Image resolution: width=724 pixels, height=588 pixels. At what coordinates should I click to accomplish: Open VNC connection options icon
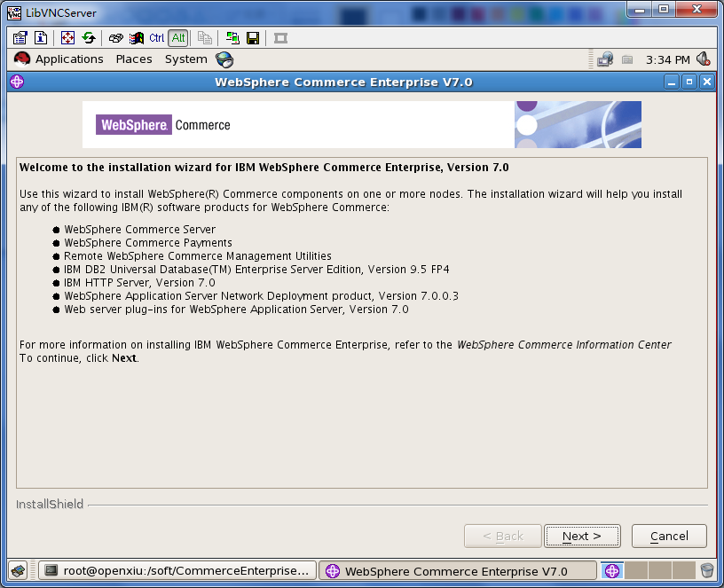pos(20,38)
